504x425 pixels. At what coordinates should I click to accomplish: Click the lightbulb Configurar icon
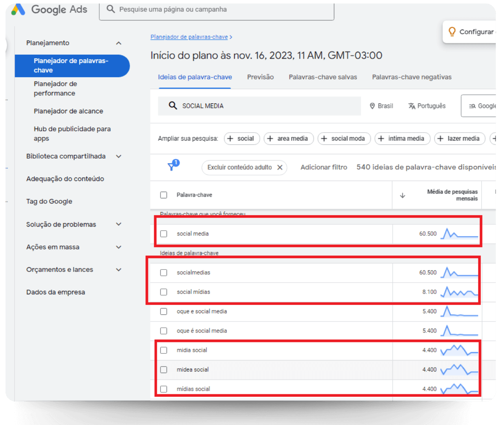pos(452,31)
